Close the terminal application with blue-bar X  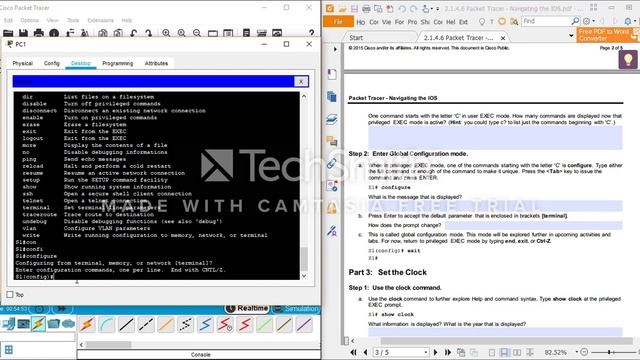click(x=301, y=82)
